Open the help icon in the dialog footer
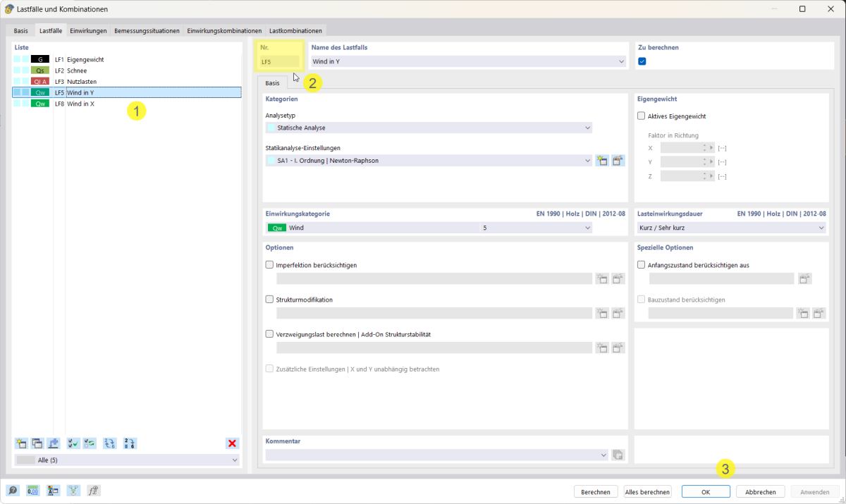846x504 pixels. [x=13, y=491]
